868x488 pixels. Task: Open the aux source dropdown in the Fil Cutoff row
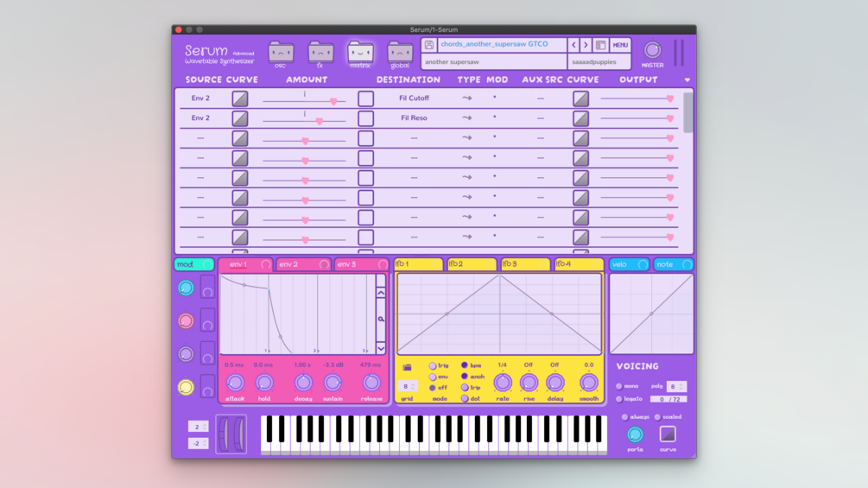click(x=541, y=98)
